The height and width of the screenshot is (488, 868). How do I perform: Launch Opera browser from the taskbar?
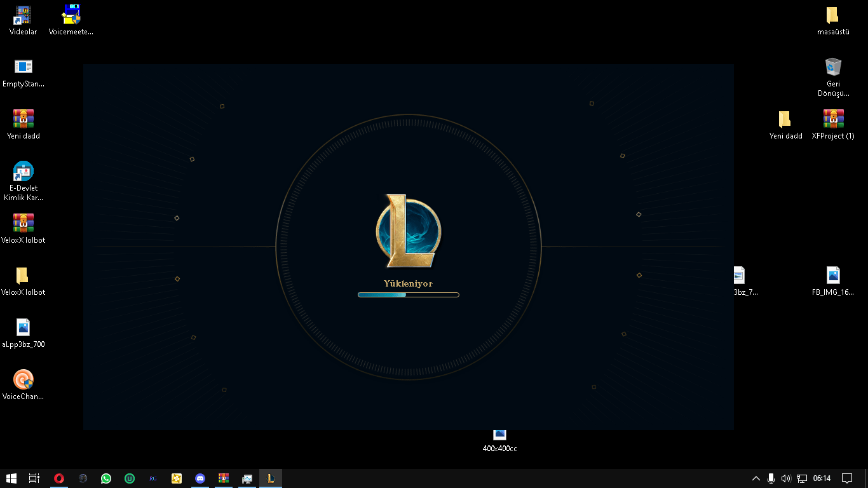[x=59, y=478]
